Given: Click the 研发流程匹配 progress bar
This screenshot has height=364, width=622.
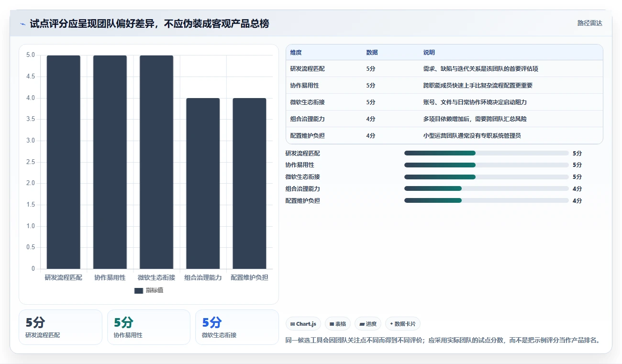Looking at the screenshot, I should tap(487, 153).
